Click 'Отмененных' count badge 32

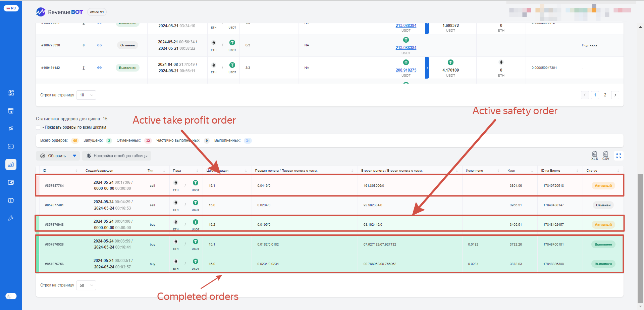click(148, 141)
